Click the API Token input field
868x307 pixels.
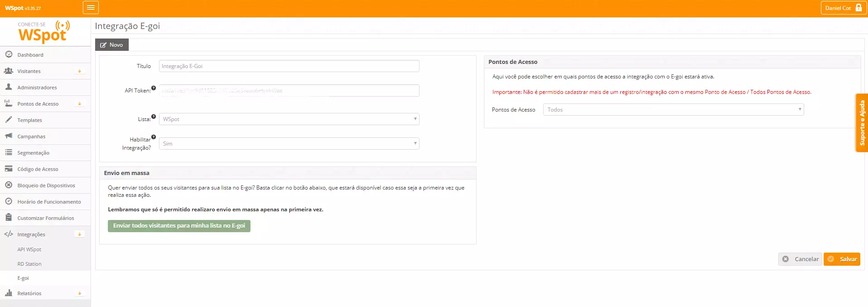pyautogui.click(x=289, y=91)
